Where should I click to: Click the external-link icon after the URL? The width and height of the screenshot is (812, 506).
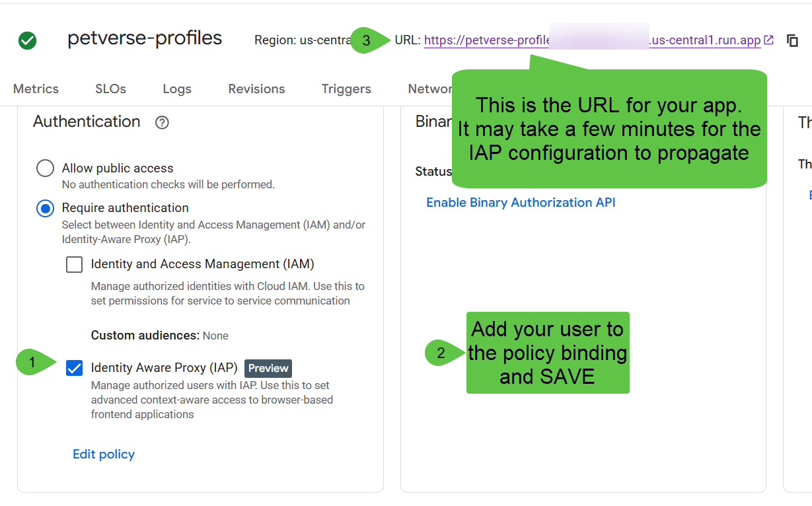[768, 40]
